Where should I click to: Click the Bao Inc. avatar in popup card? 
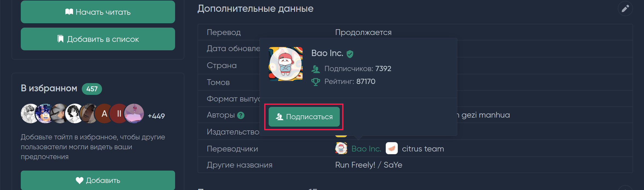[286, 64]
